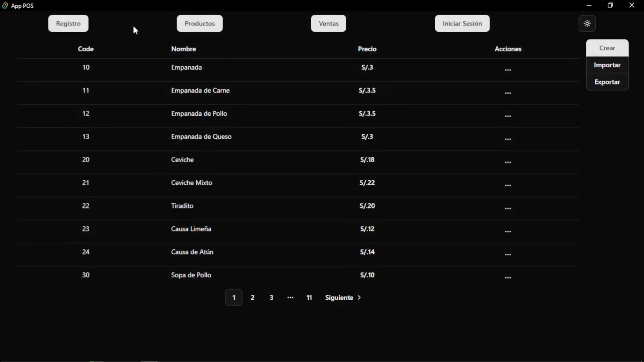
Task: Select the product name Tiradito
Action: tap(182, 206)
